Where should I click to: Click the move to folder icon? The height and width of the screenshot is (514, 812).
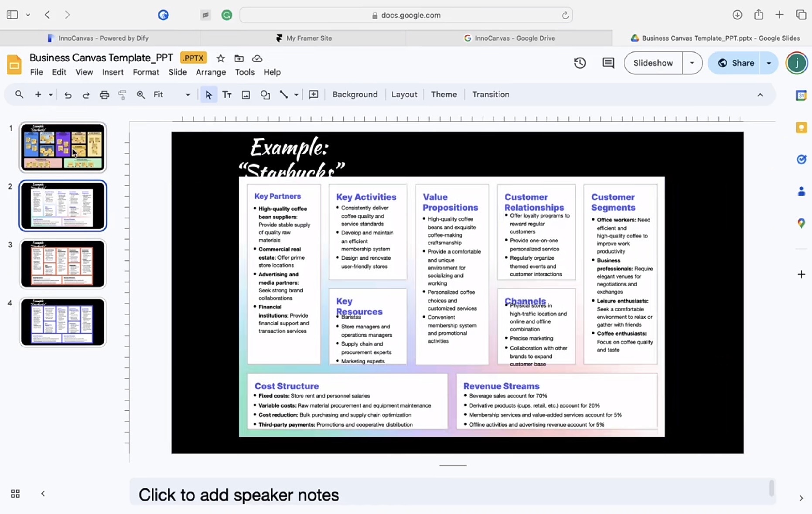(239, 58)
